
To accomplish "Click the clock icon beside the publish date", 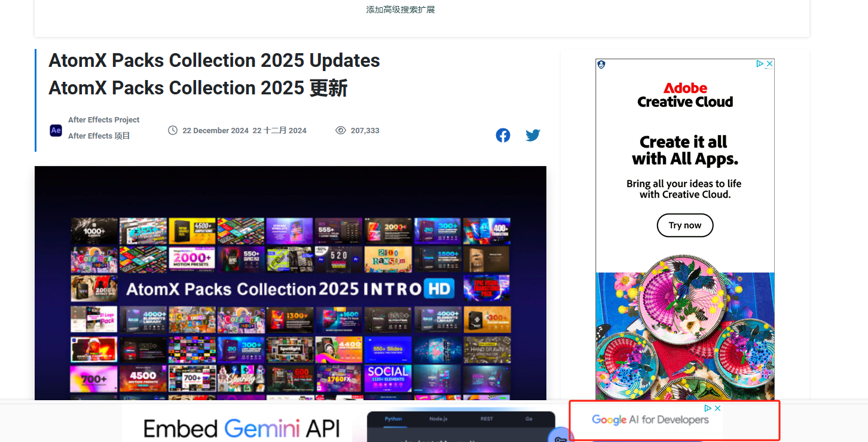I will (173, 130).
